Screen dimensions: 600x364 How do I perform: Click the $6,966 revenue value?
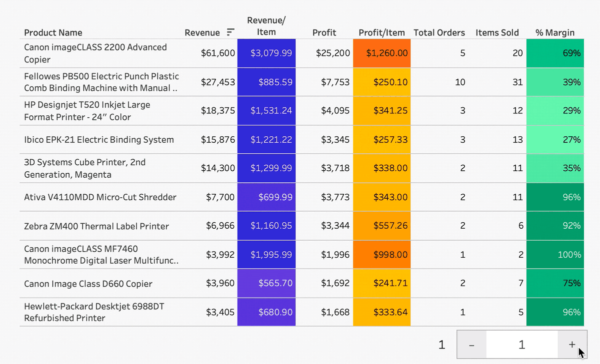point(220,226)
